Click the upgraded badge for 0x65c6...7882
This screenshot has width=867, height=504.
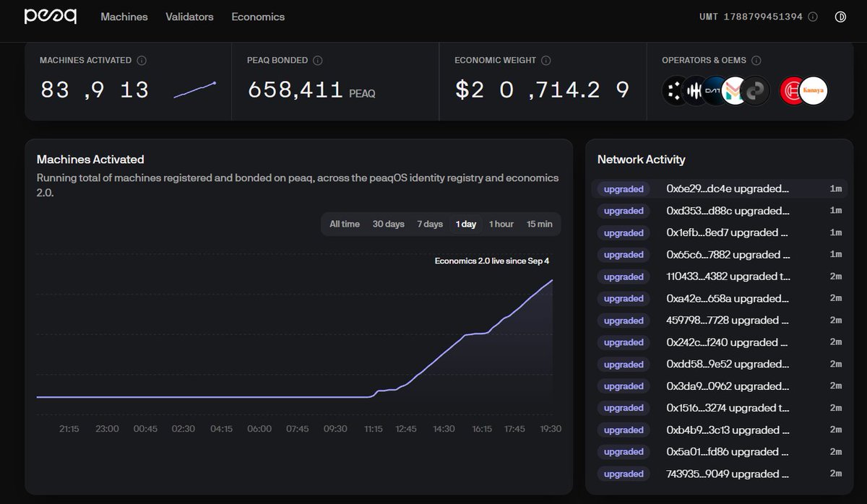point(624,255)
